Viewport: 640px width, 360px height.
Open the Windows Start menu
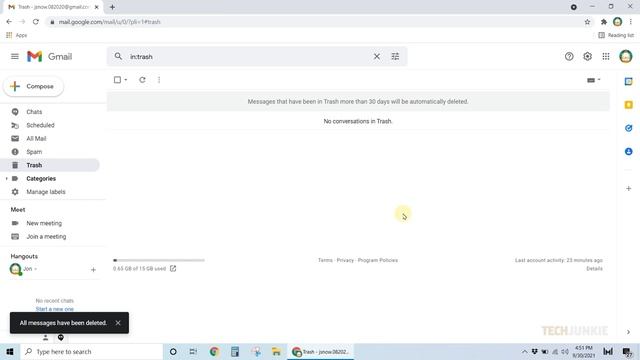coord(10,351)
